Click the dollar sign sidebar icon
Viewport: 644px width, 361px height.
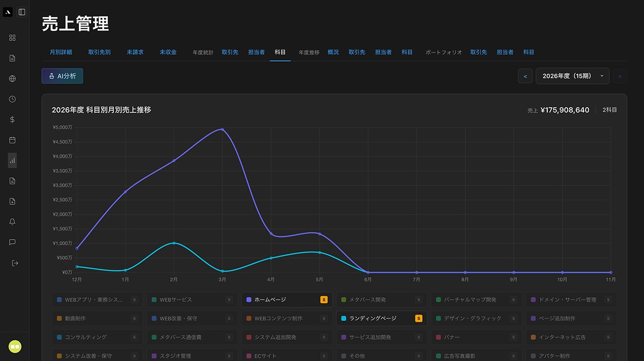point(12,119)
